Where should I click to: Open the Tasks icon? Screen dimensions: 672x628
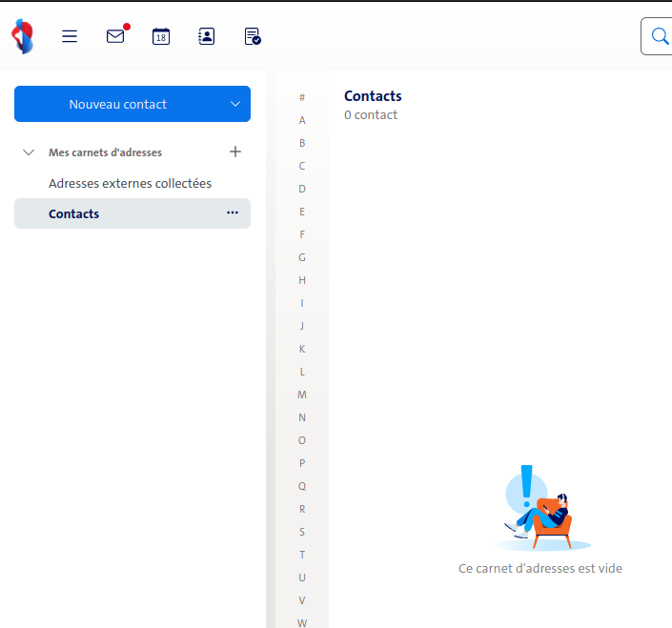(x=253, y=36)
